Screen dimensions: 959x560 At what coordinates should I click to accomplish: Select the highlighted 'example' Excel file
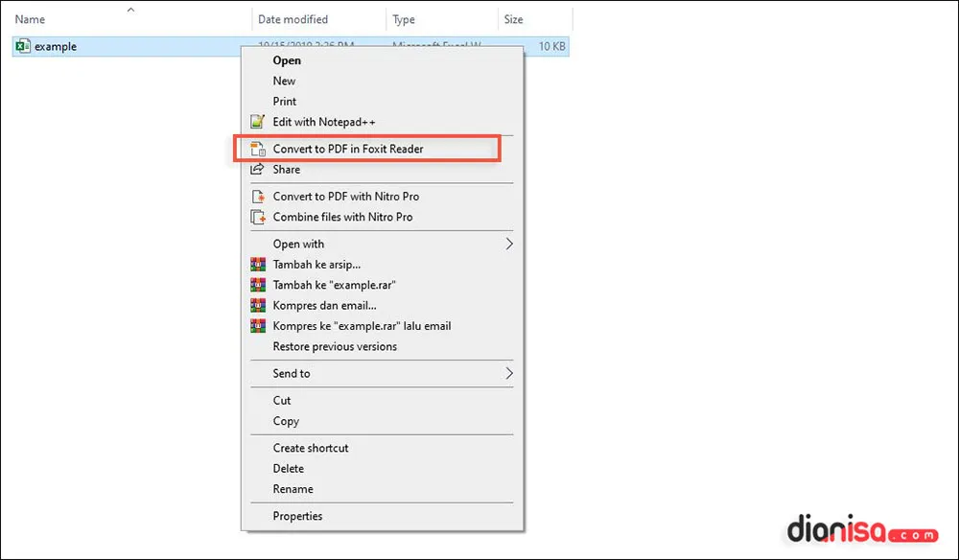[56, 46]
